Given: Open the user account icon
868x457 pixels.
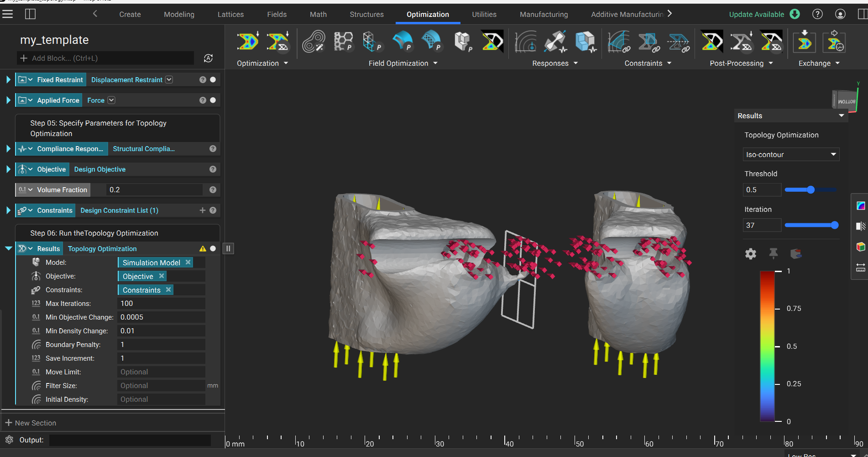Looking at the screenshot, I should tap(840, 14).
